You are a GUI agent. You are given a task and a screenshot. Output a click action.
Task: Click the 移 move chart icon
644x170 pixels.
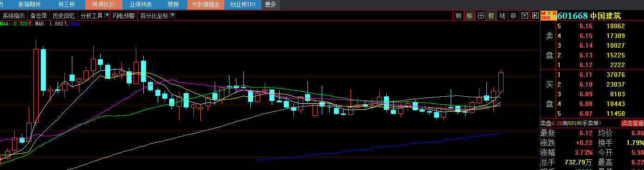(x=513, y=16)
